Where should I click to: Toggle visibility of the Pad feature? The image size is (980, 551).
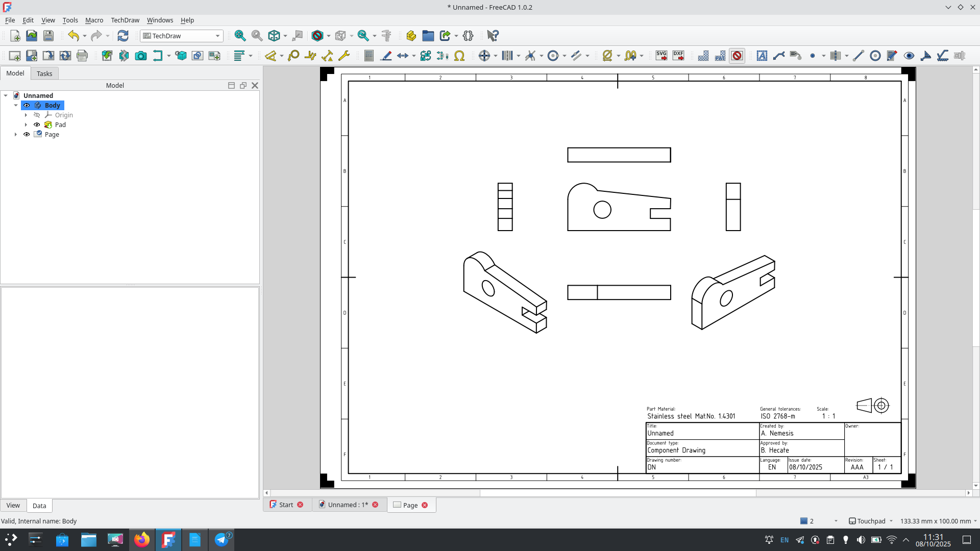(x=37, y=124)
